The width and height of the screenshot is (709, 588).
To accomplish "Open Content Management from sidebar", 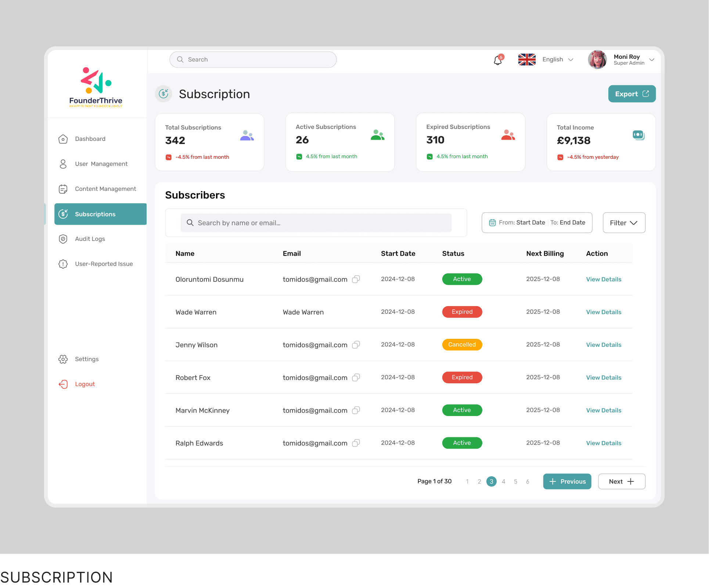I will tap(105, 189).
